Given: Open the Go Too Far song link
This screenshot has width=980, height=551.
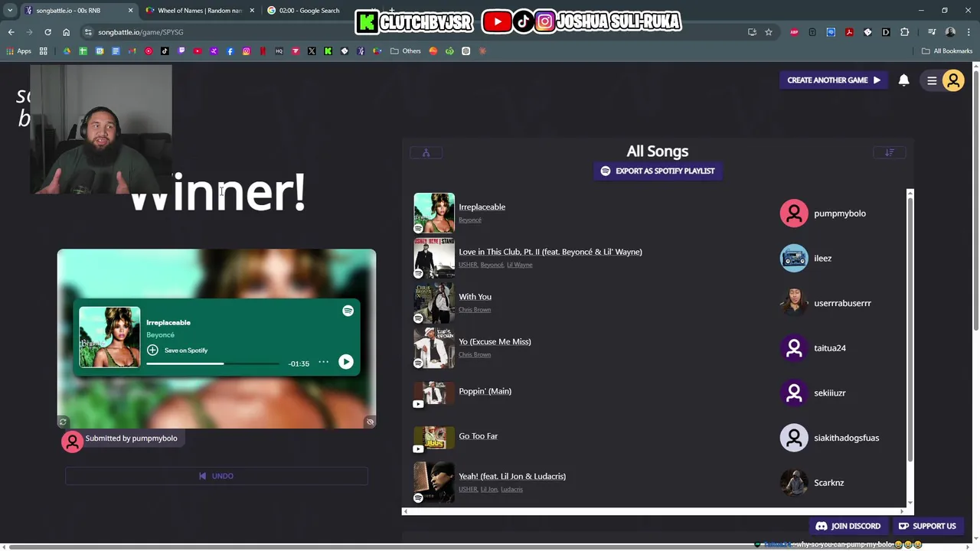Looking at the screenshot, I should 479,436.
